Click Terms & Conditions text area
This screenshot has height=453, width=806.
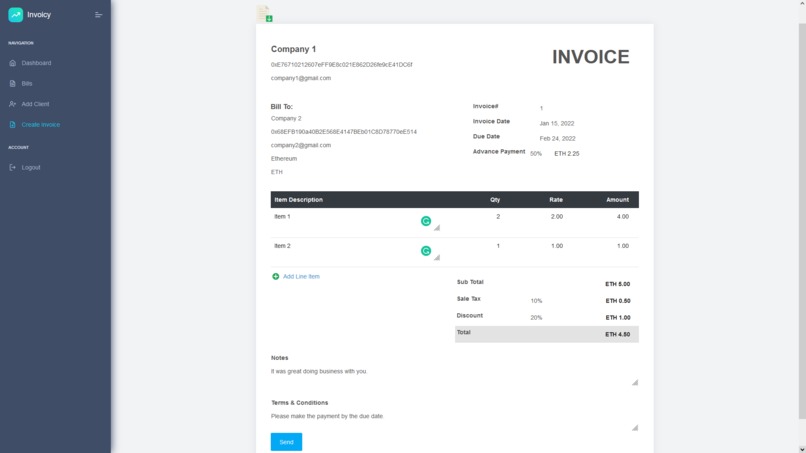(x=454, y=421)
